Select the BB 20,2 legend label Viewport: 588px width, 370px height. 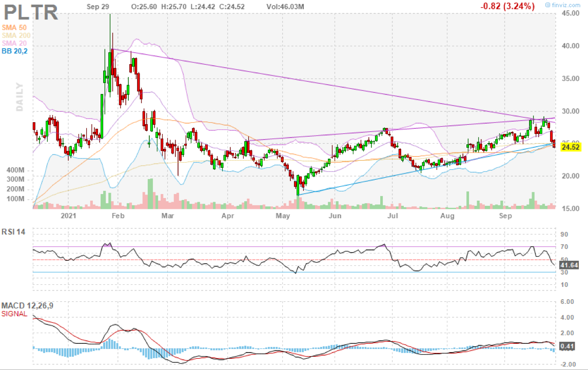(x=15, y=51)
